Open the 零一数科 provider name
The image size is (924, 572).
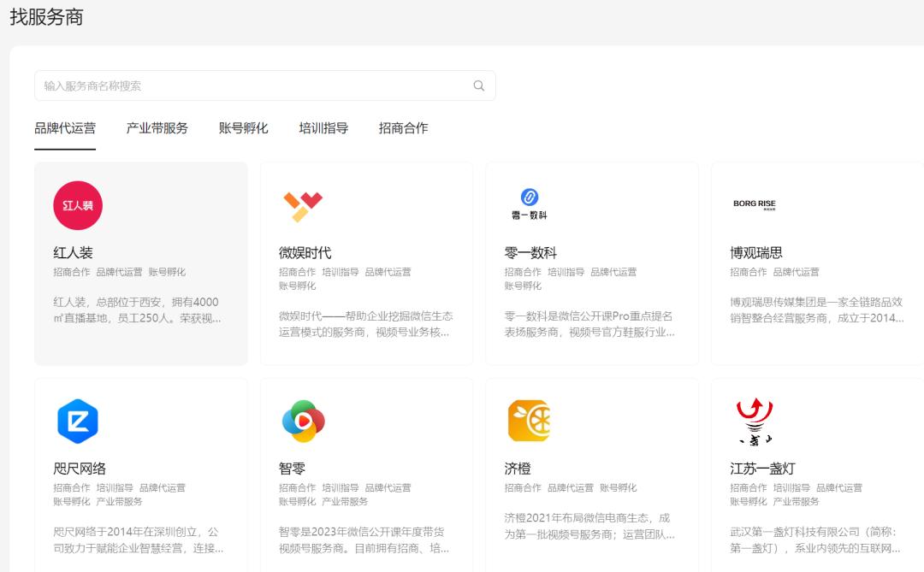[531, 253]
